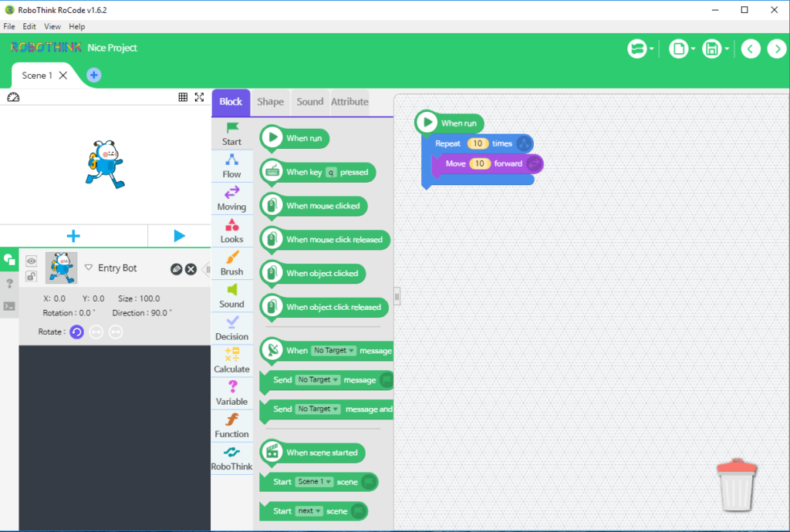
Task: Click the trash can icon
Action: tap(737, 485)
